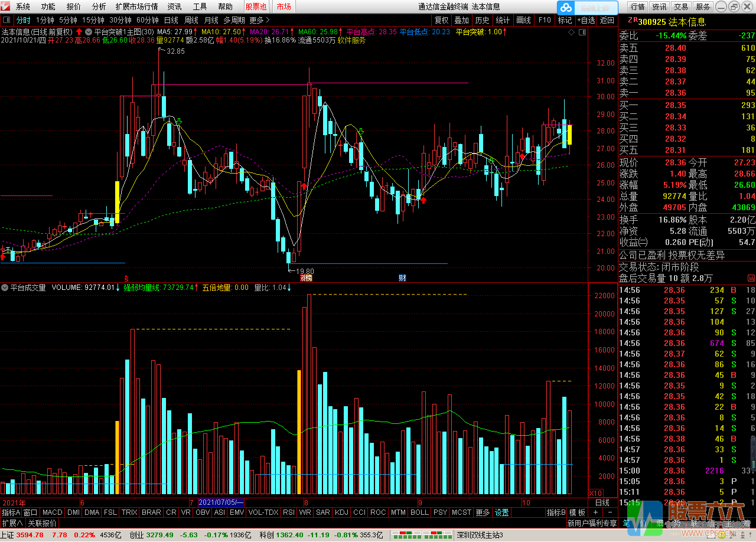Image resolution: width=756 pixels, height=542 pixels.
Task: Select the KDJ indicator tab
Action: [341, 512]
